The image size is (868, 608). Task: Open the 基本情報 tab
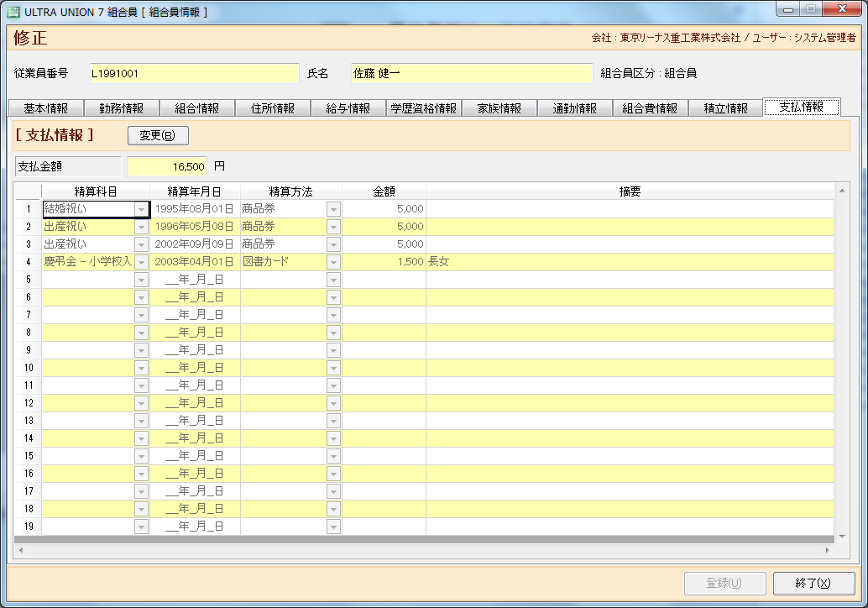point(46,108)
